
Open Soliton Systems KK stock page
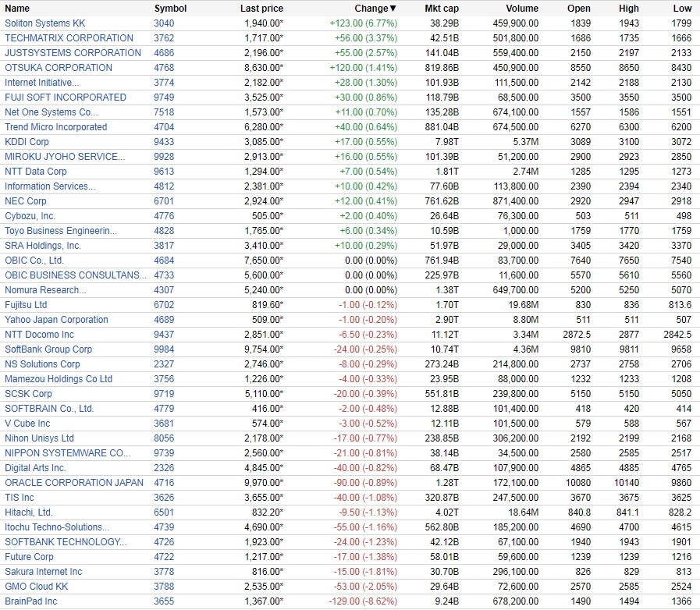[44, 23]
